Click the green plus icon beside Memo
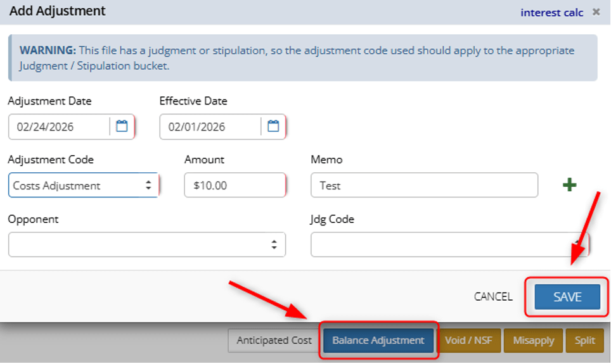This screenshot has height=364, width=611. 569,185
